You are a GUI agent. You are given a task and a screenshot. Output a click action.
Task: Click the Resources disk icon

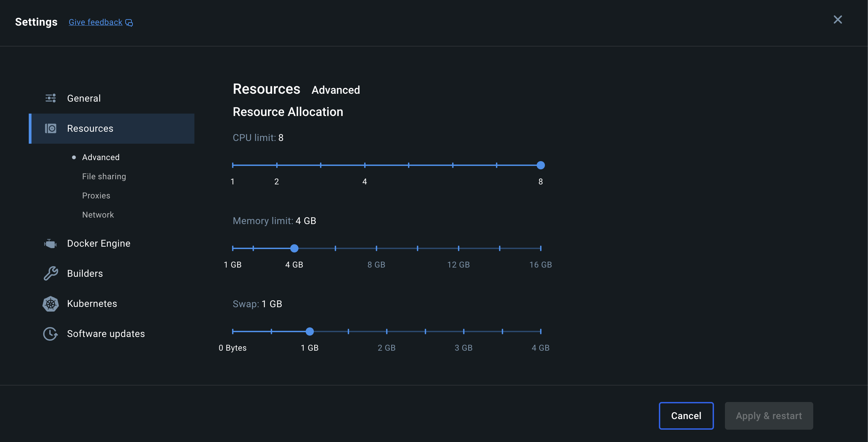tap(51, 128)
